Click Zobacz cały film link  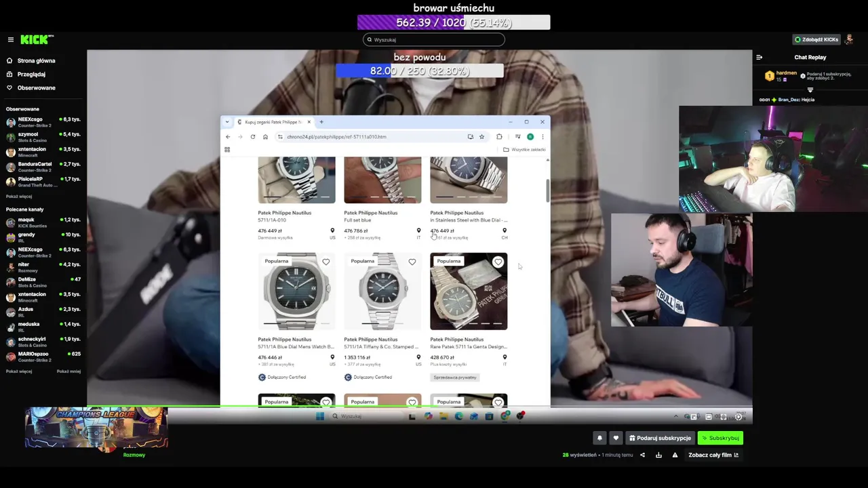tap(713, 455)
